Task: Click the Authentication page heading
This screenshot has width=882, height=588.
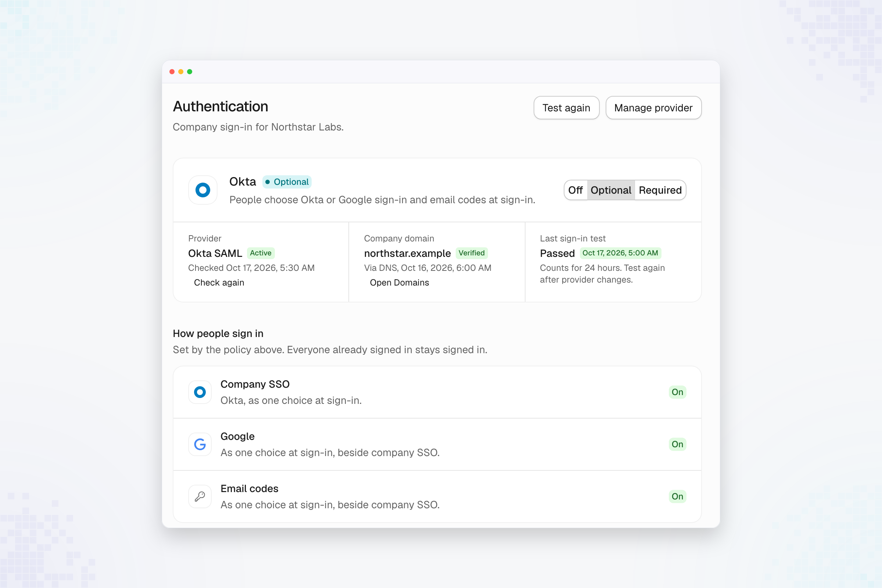Action: click(x=220, y=107)
